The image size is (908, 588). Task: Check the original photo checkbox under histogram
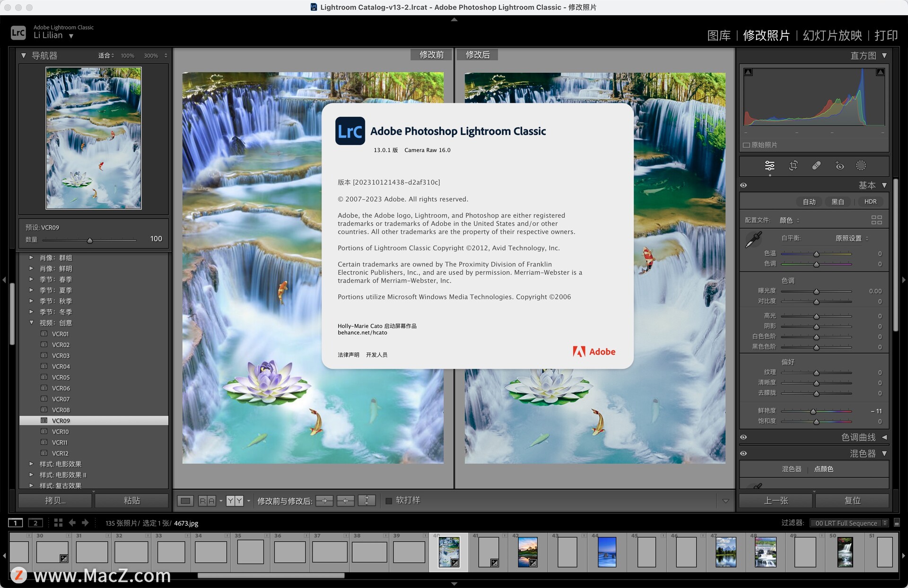pyautogui.click(x=746, y=145)
